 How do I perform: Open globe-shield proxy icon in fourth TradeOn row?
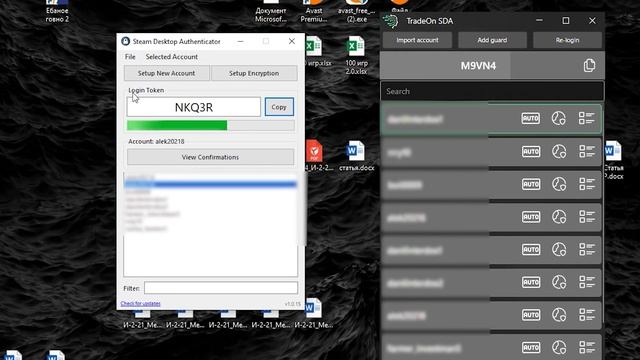click(x=559, y=217)
